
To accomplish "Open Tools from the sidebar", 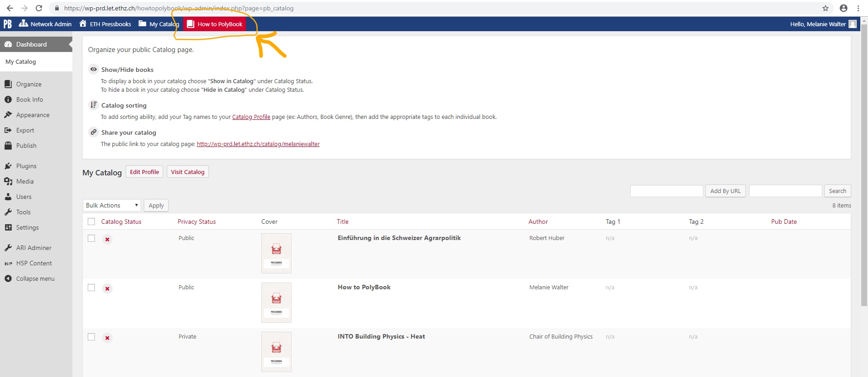I will point(23,212).
